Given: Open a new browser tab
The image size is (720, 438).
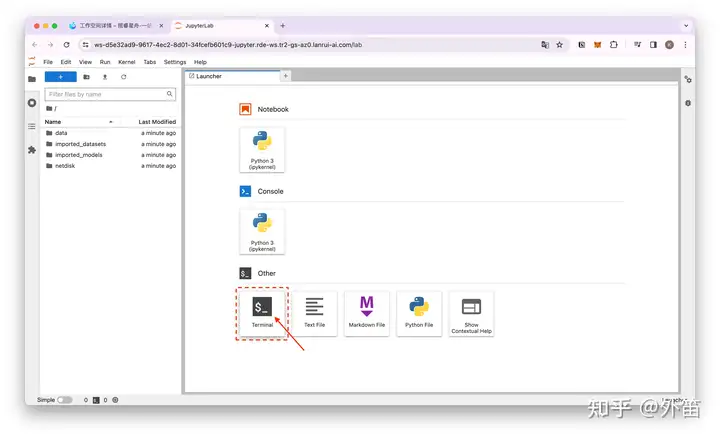Looking at the screenshot, I should point(282,26).
